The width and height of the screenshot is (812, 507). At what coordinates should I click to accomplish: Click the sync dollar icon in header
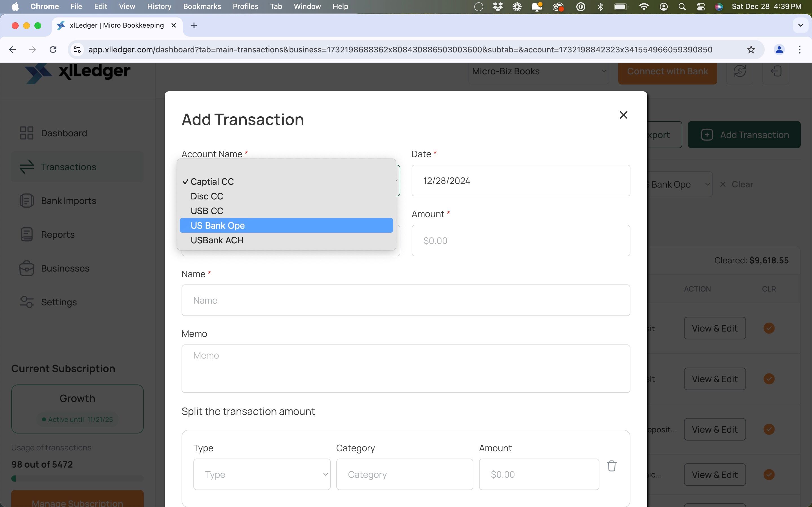(x=739, y=71)
